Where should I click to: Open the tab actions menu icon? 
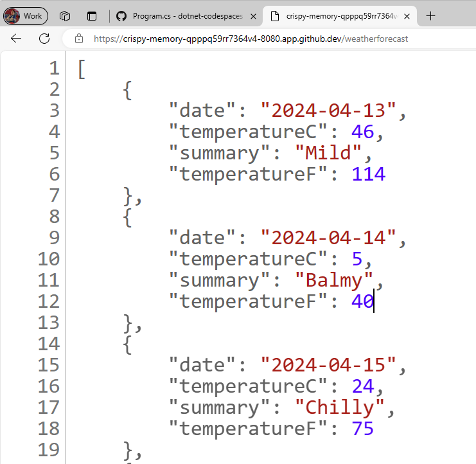(x=92, y=16)
